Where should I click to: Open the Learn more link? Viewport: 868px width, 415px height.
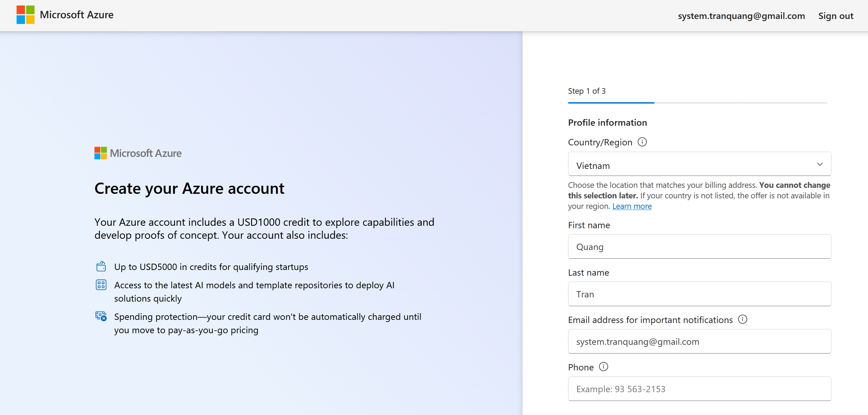pos(632,206)
